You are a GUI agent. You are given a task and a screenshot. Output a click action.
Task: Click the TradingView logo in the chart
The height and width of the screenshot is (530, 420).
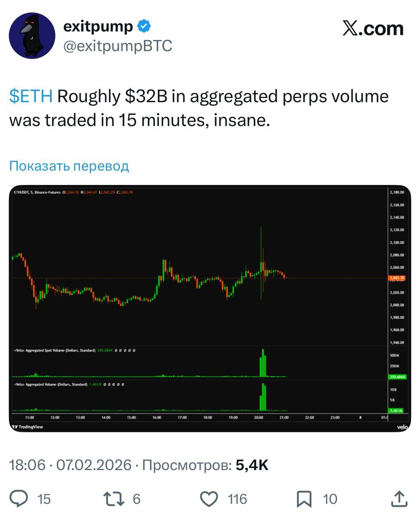(28, 427)
